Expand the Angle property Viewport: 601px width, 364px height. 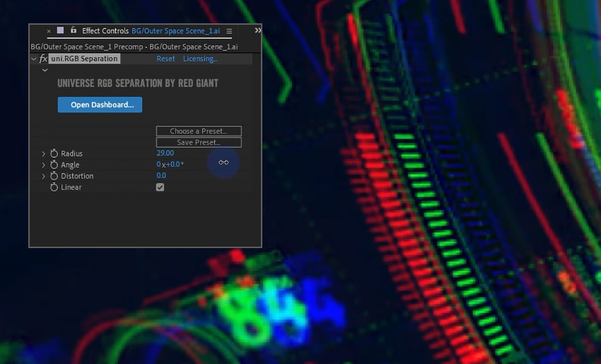click(x=43, y=165)
